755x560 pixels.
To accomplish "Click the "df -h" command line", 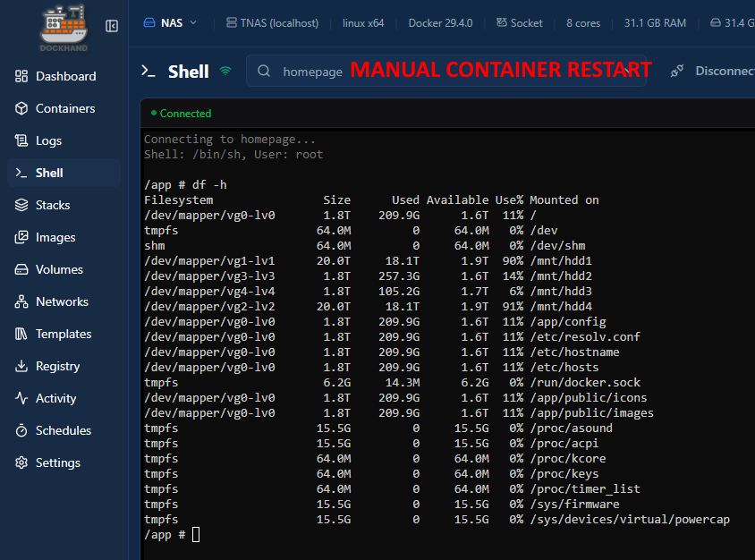I will tap(185, 185).
